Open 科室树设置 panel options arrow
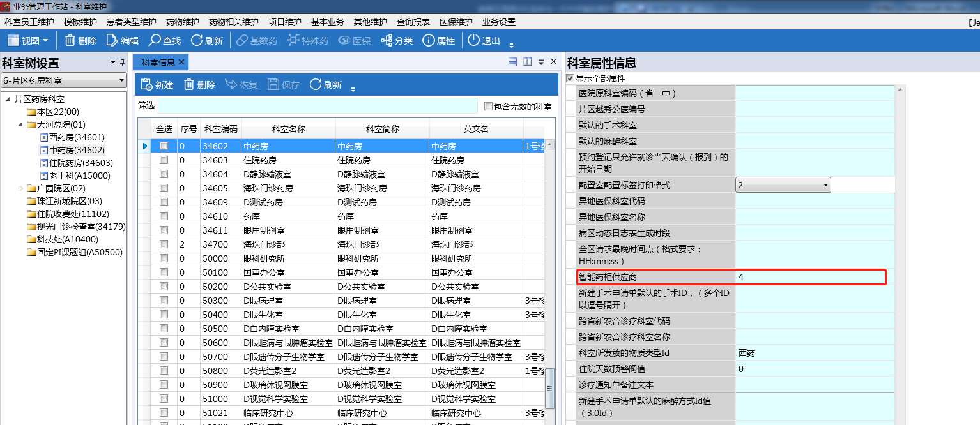This screenshot has width=980, height=425. [112, 62]
